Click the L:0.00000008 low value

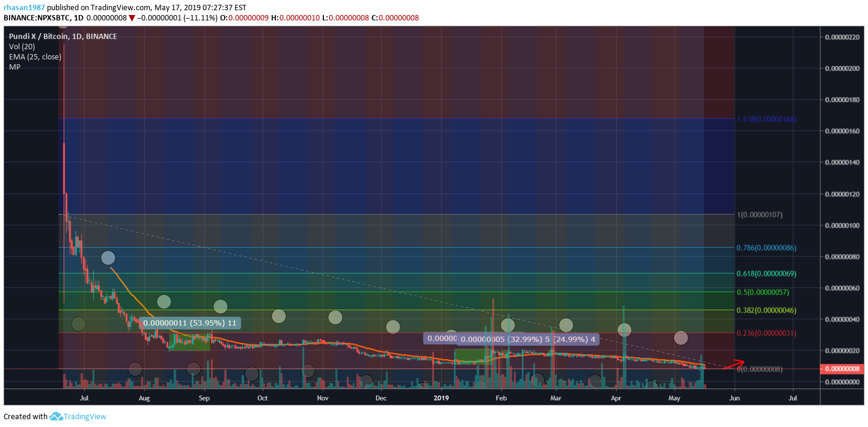[346, 18]
